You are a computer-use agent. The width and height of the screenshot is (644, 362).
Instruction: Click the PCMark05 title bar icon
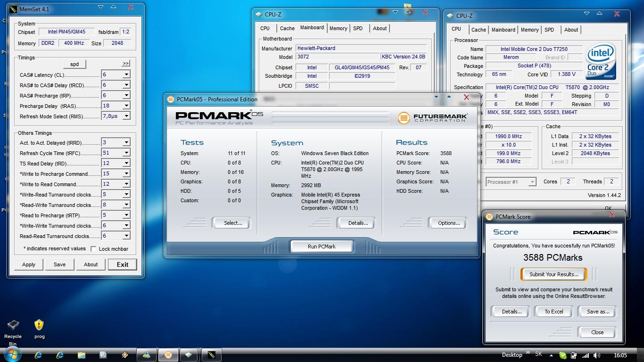[x=171, y=99]
